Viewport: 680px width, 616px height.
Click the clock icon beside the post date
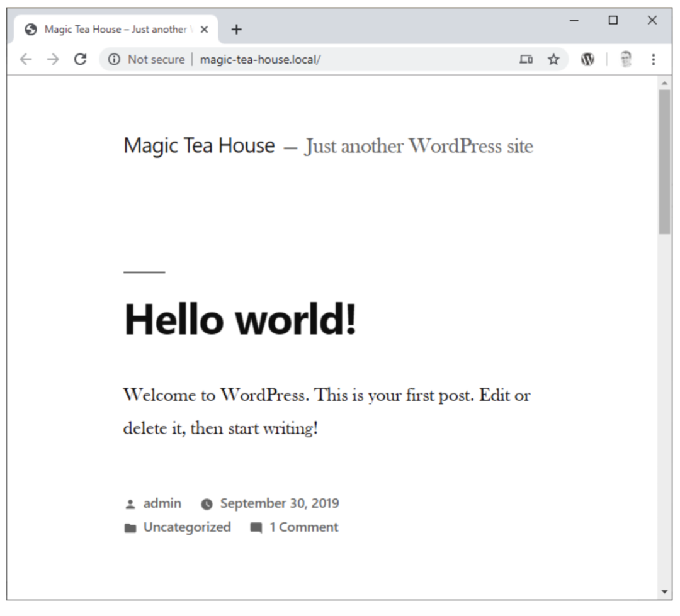click(207, 504)
